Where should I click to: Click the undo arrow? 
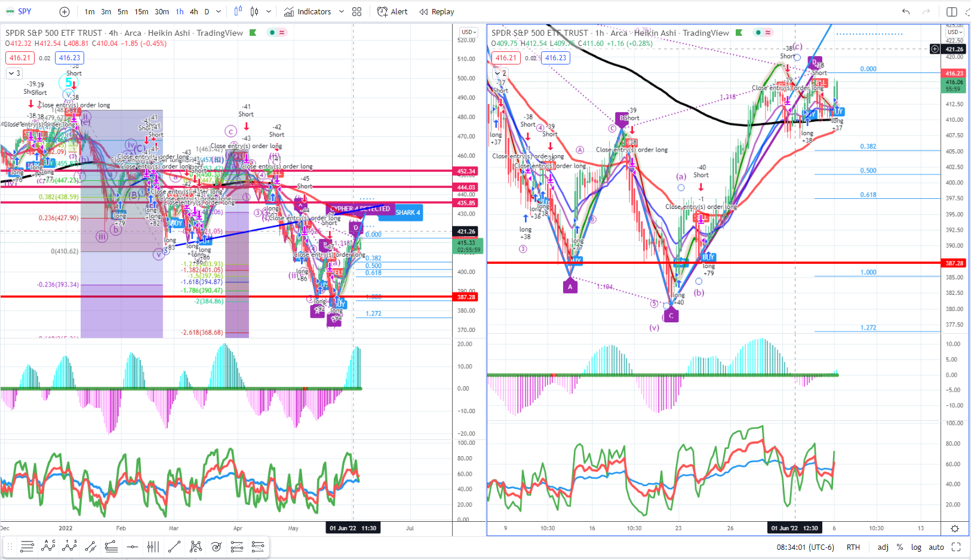tap(906, 12)
